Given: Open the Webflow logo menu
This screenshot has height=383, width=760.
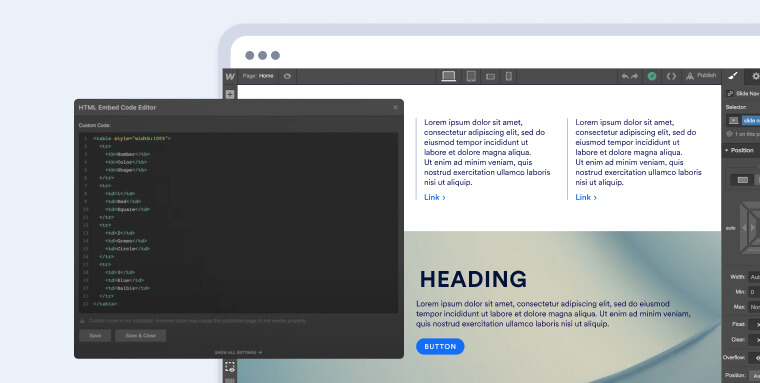Looking at the screenshot, I should pos(230,77).
